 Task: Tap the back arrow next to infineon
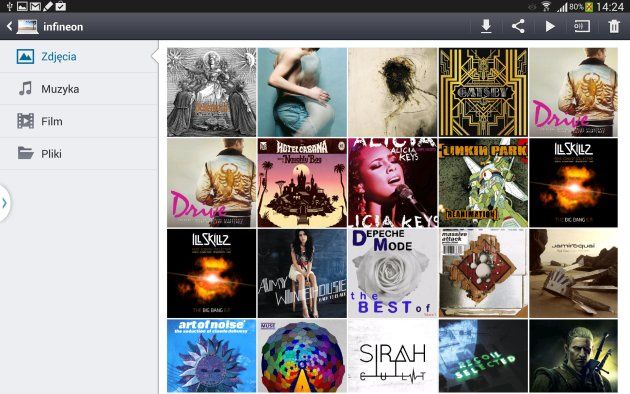9,27
